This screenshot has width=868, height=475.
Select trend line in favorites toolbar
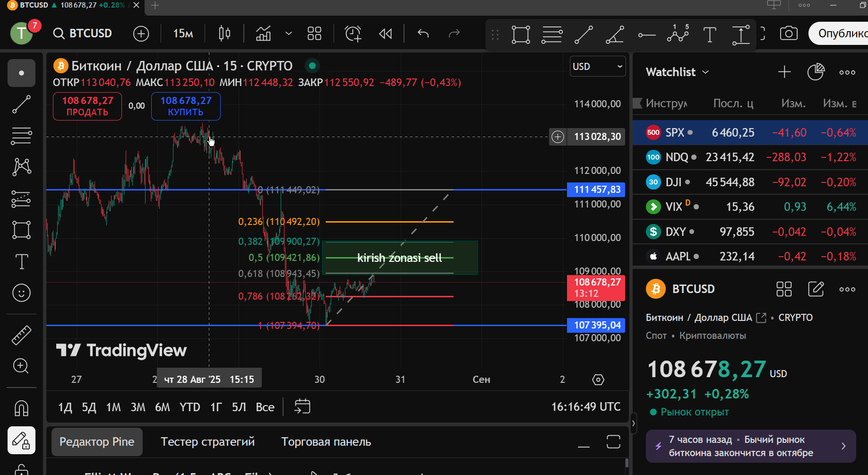point(584,35)
